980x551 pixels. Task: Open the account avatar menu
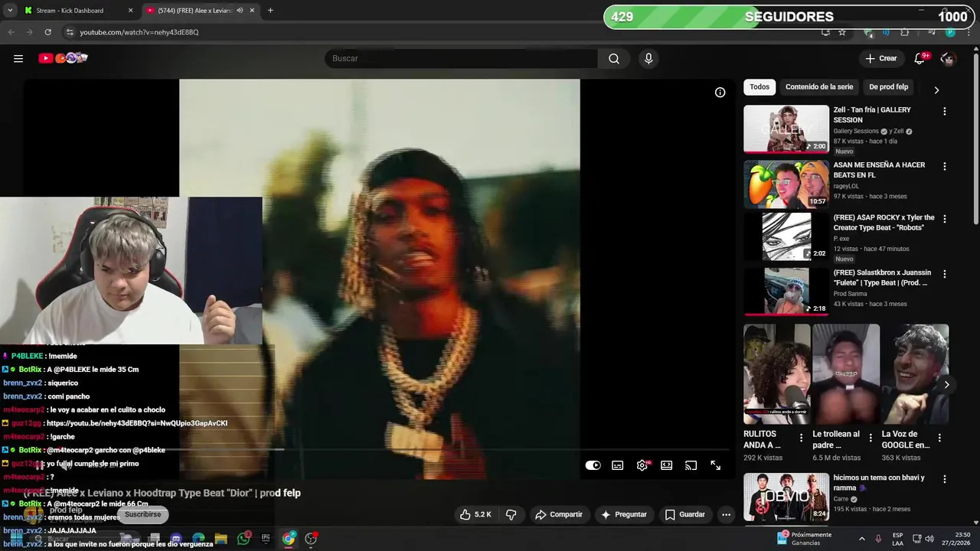tap(948, 58)
